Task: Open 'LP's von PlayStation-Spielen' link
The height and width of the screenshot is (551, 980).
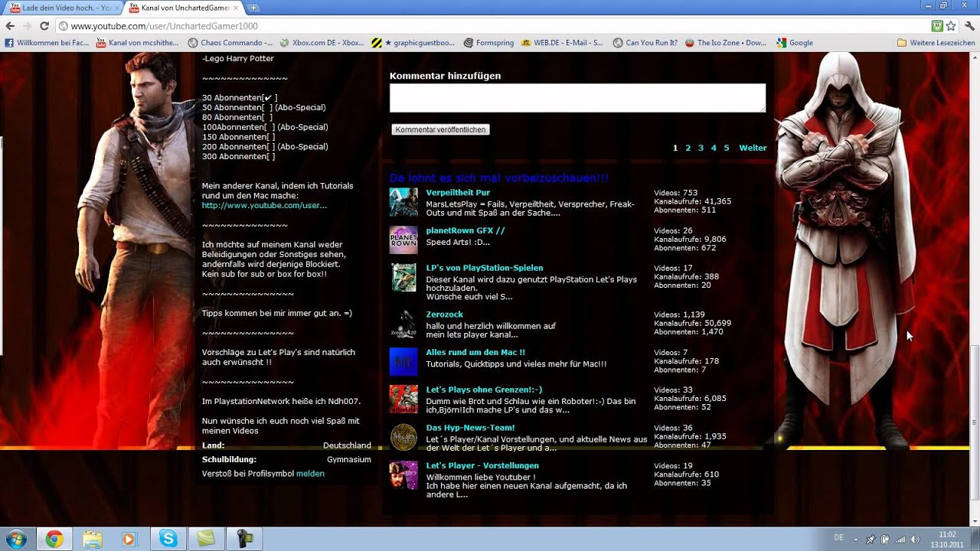Action: (485, 268)
